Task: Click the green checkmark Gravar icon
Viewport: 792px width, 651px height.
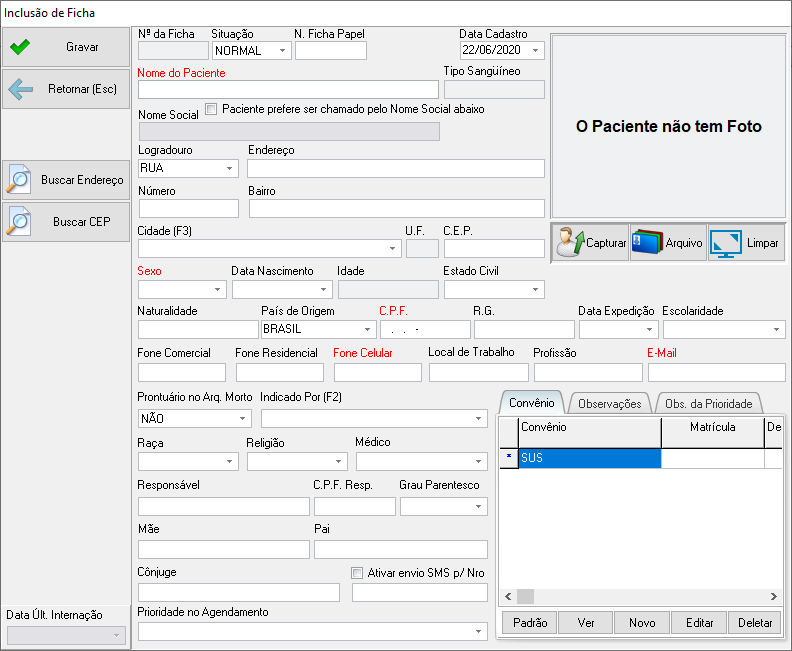Action: pos(20,47)
